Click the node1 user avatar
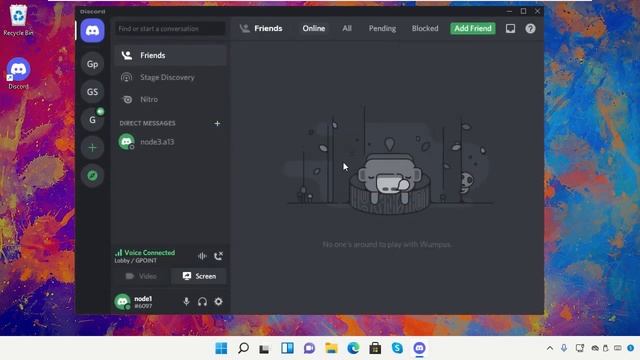 point(122,302)
